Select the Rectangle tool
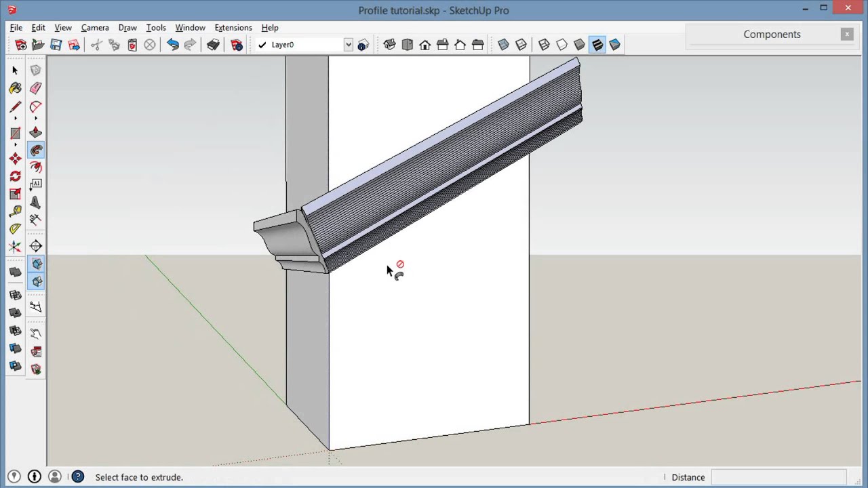The width and height of the screenshot is (868, 488). (x=15, y=134)
